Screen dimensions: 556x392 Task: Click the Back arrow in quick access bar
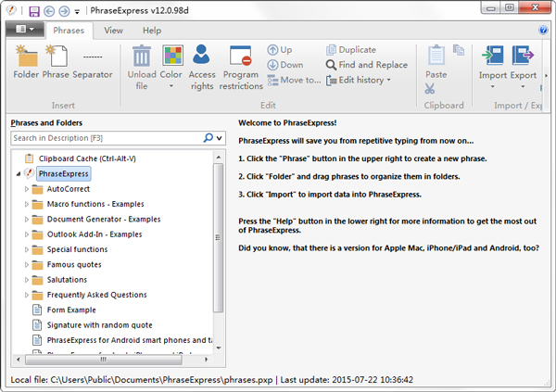[x=49, y=11]
